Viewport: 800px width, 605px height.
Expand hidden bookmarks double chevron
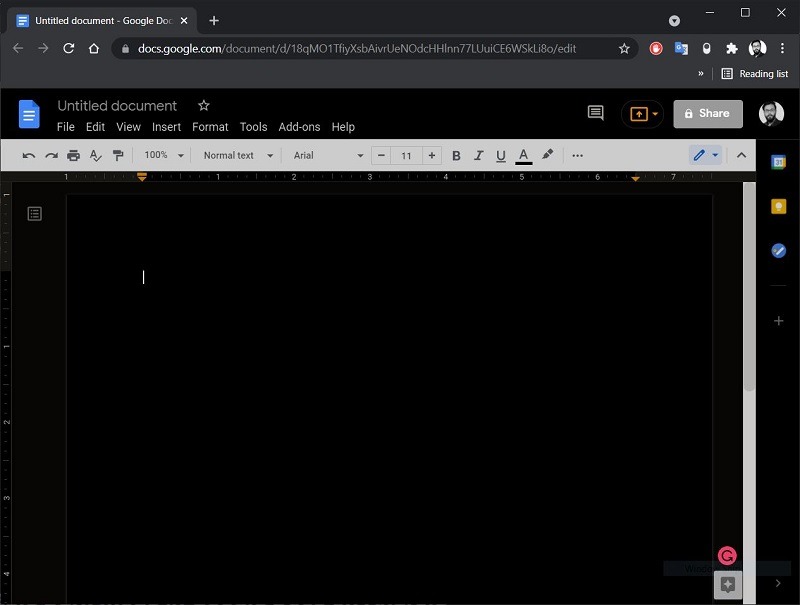click(x=701, y=73)
